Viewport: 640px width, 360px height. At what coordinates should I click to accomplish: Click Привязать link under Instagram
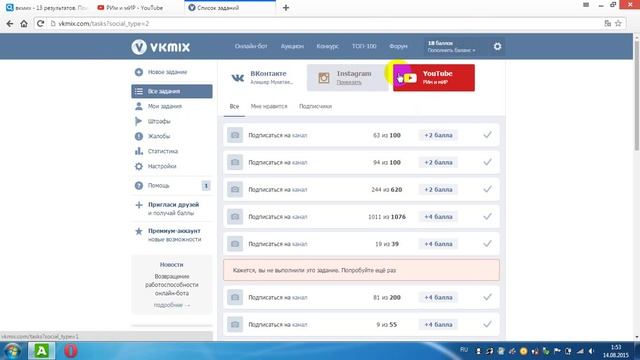pyautogui.click(x=349, y=82)
